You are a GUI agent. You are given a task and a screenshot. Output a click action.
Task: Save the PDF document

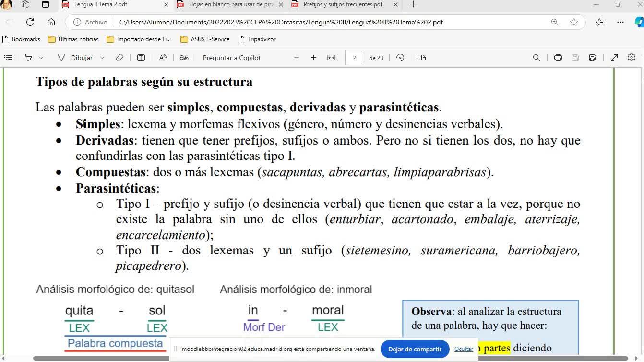pos(575,58)
